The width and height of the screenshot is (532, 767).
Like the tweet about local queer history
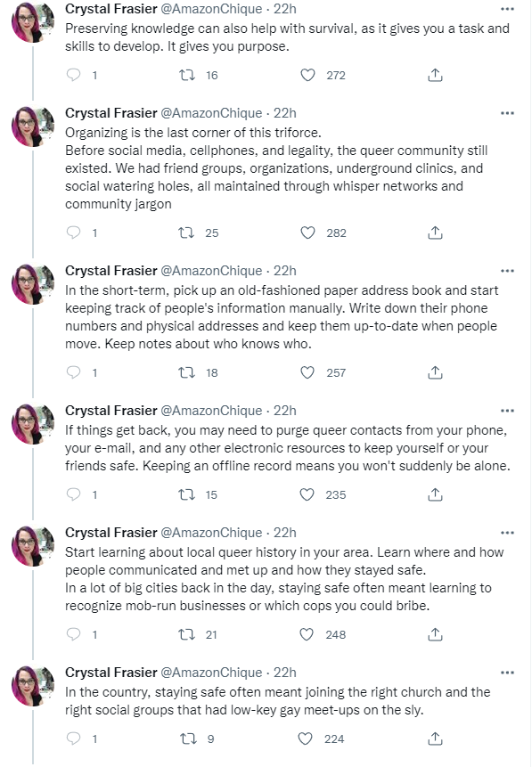point(307,634)
